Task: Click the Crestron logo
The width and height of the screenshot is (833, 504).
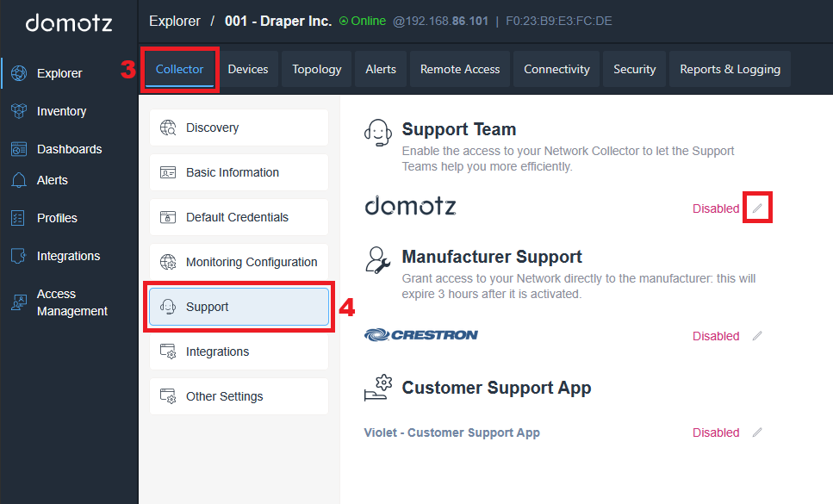Action: (x=420, y=334)
